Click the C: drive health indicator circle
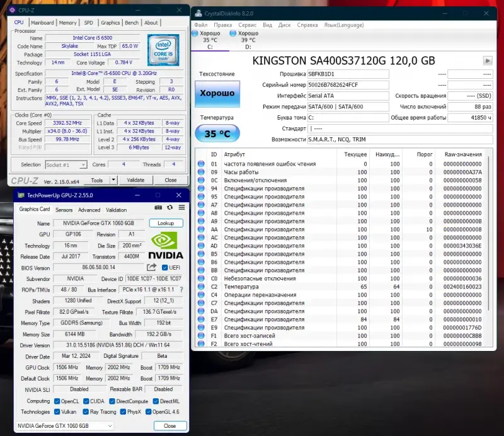504x436 pixels. 195,33
